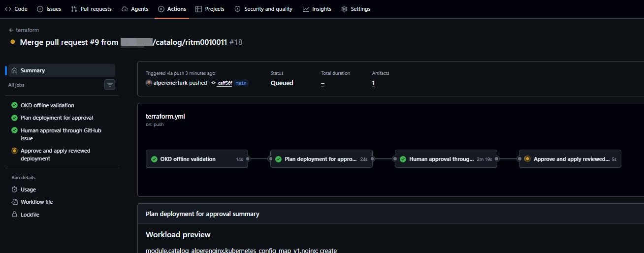Click sidebar pending icon for Approve and apply
Image resolution: width=644 pixels, height=253 pixels.
click(x=14, y=151)
